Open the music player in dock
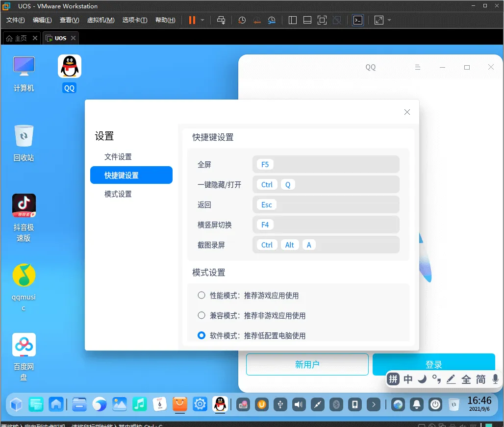The width and height of the screenshot is (504, 427). [140, 404]
